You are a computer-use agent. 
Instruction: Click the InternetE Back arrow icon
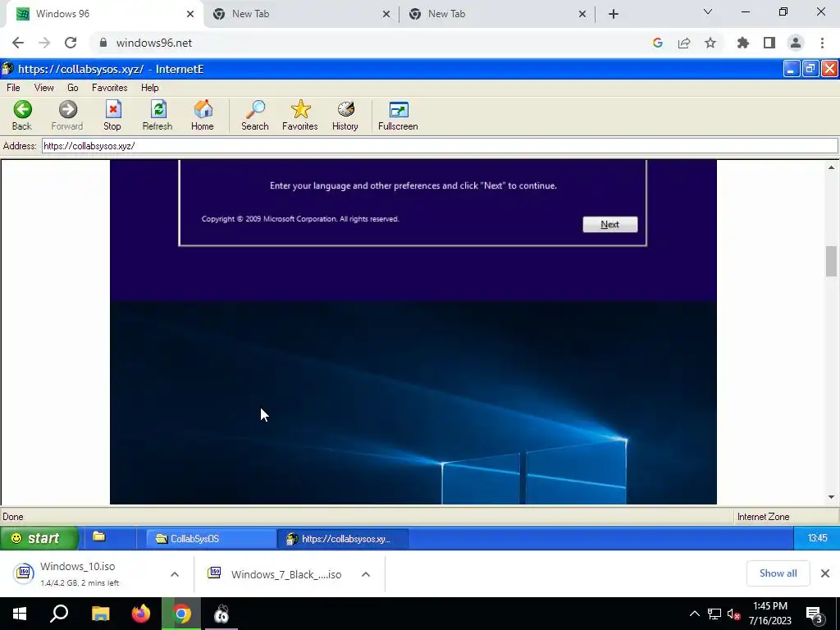point(22,109)
